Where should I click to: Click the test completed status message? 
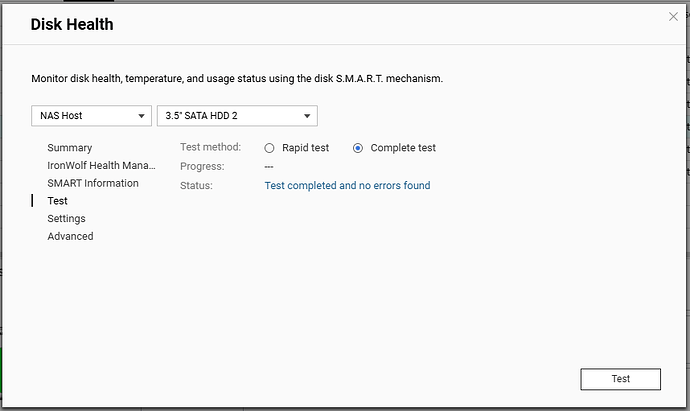pyautogui.click(x=347, y=185)
